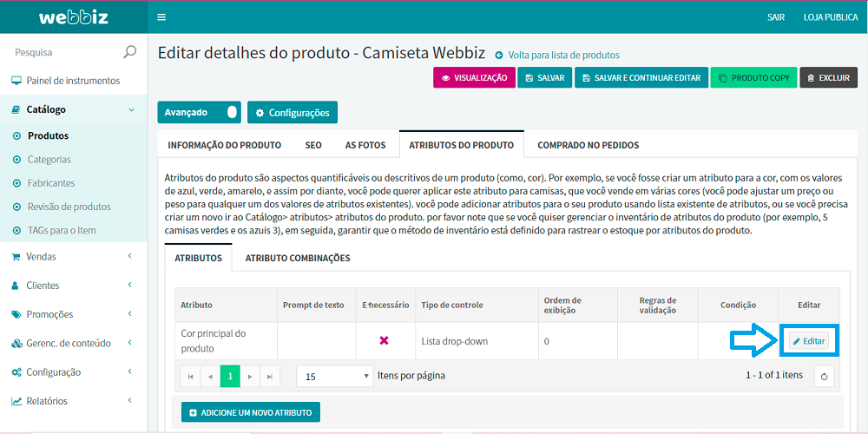The width and height of the screenshot is (868, 434).
Task: Follow Volta para lista de produtos link
Action: tap(562, 55)
